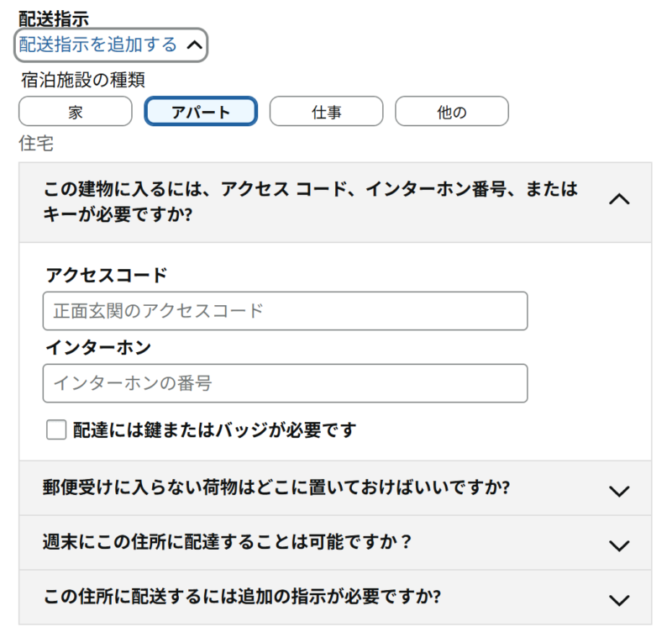Focus the インターホンの番号 input field
This screenshot has height=632, width=672.
coord(285,383)
